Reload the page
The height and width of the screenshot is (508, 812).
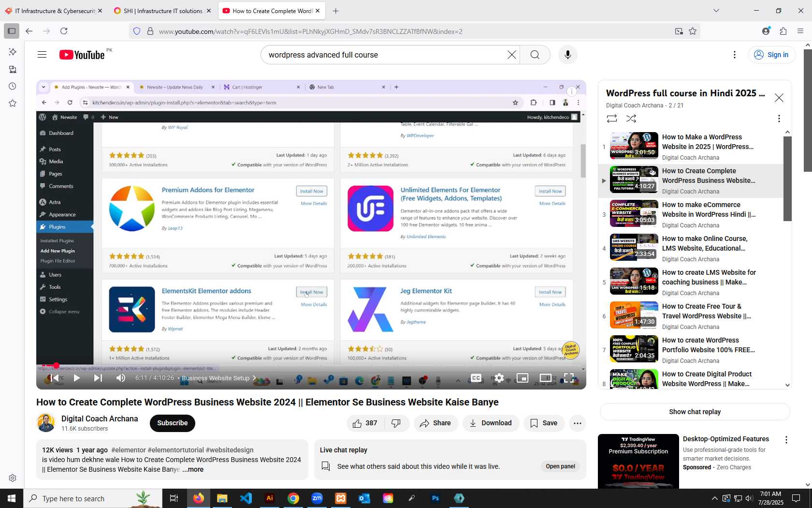[x=64, y=31]
